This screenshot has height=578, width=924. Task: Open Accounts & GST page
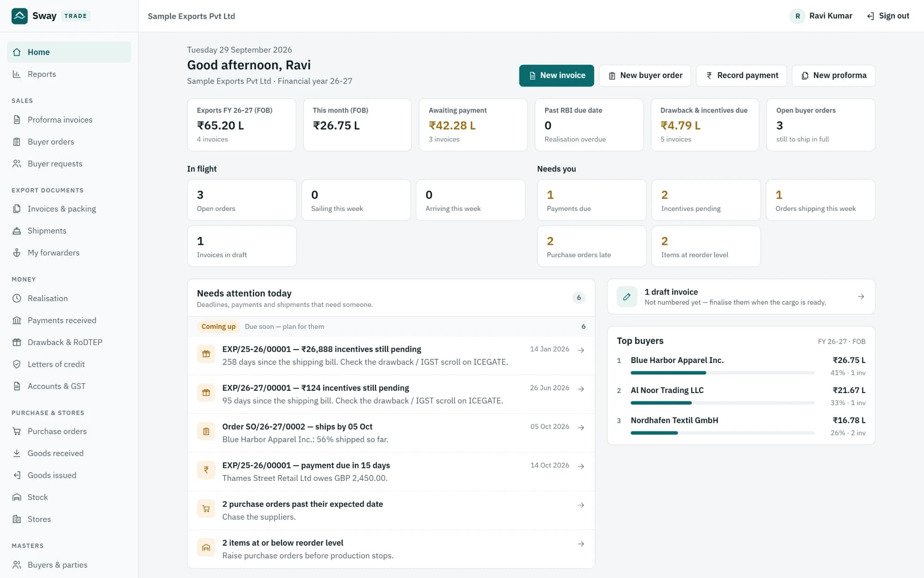coord(69,386)
